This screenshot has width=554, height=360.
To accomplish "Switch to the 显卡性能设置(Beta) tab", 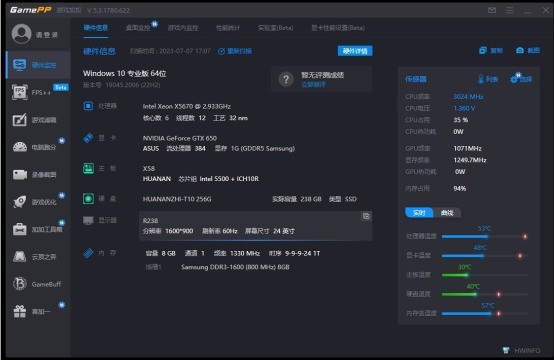I will tap(338, 28).
